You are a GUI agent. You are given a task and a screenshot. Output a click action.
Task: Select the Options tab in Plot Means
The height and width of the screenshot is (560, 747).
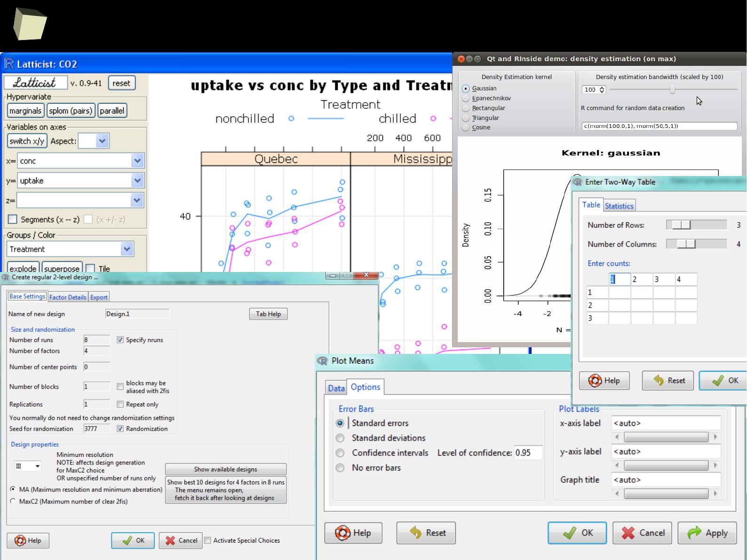coord(366,387)
